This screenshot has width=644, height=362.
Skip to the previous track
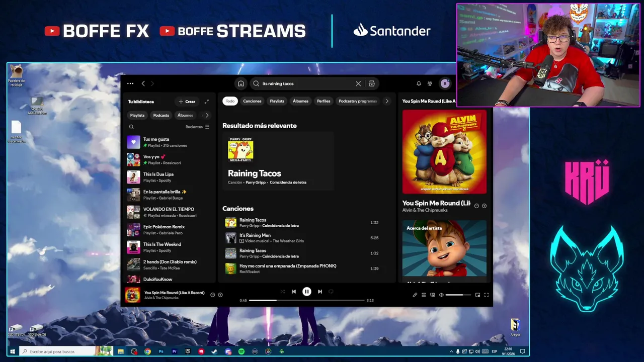coord(294,292)
